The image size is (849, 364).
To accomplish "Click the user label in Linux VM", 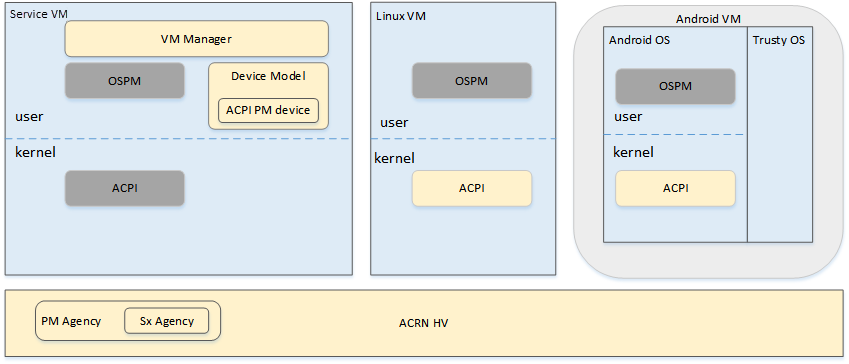I will [x=394, y=122].
